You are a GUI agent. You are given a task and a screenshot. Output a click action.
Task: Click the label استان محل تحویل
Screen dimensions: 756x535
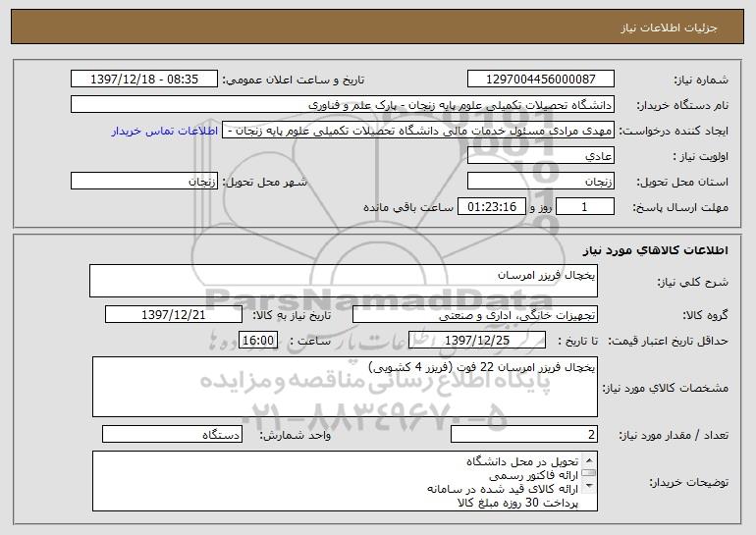coord(682,183)
